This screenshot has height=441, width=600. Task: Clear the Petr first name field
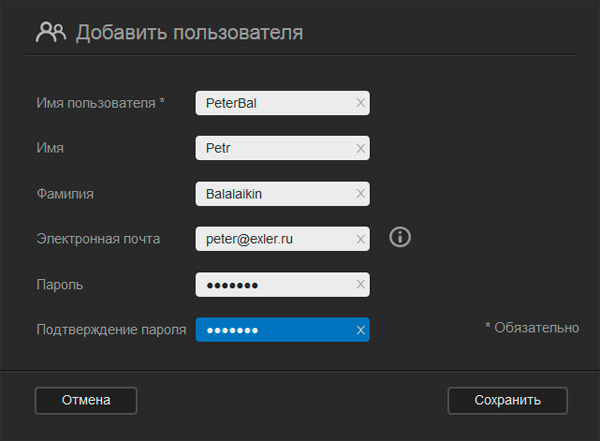click(360, 148)
